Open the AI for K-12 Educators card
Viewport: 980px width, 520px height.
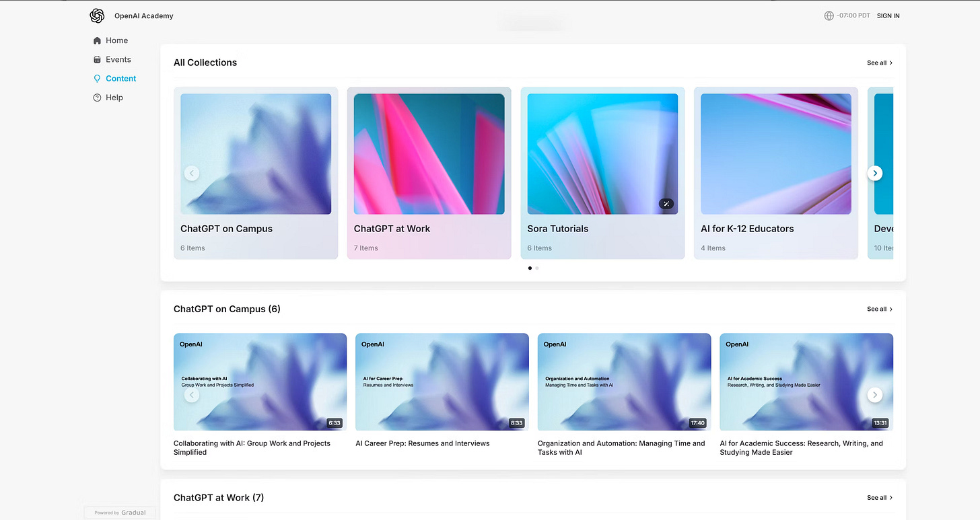pyautogui.click(x=776, y=173)
